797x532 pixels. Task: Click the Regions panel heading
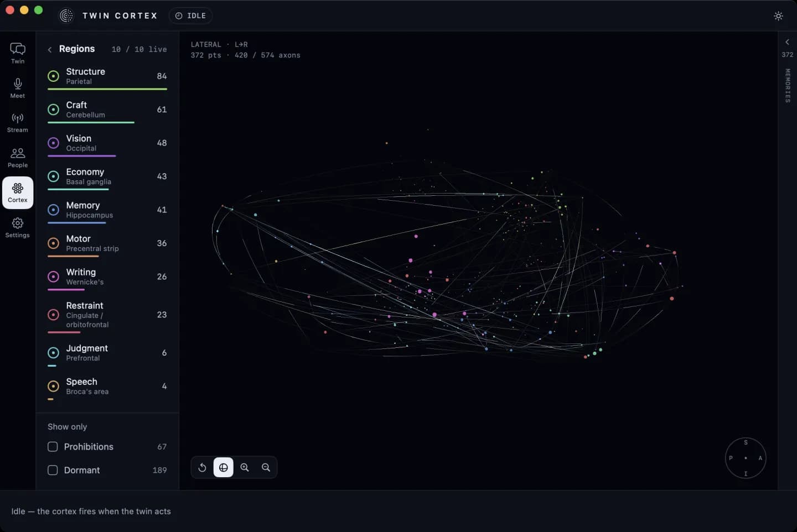point(77,49)
